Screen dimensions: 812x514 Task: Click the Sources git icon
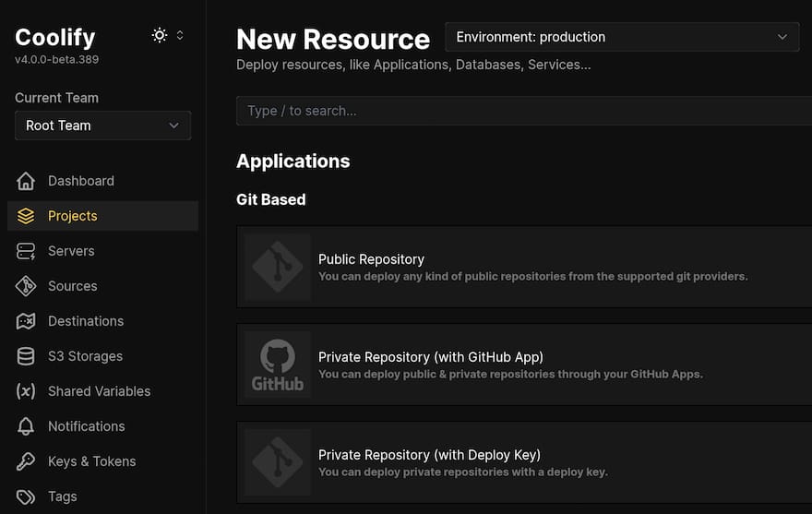pos(26,286)
